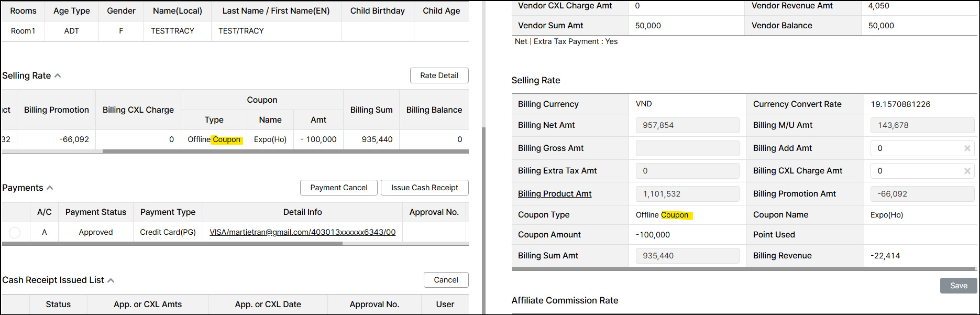This screenshot has height=315, width=980.
Task: Open the Billing Product Amt link
Action: [555, 194]
